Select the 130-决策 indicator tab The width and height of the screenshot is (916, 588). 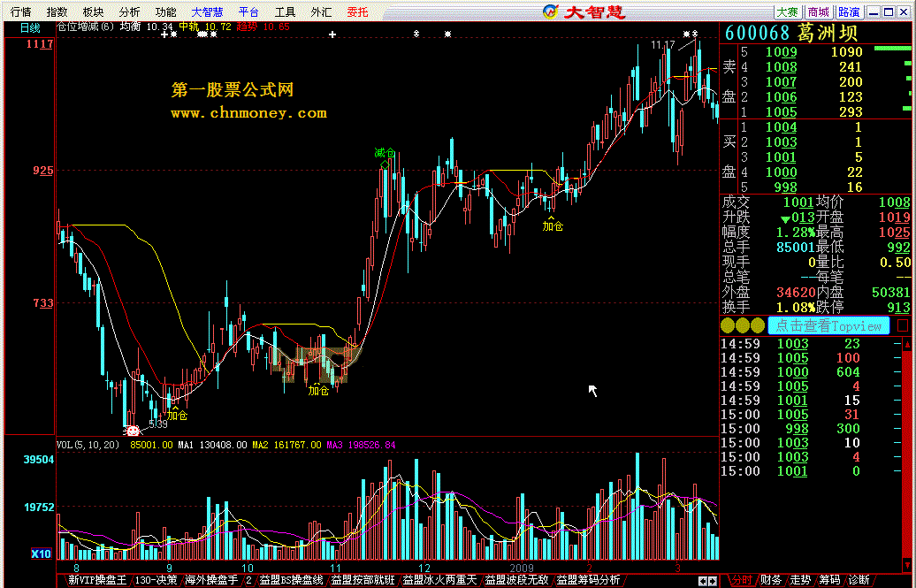(x=156, y=580)
